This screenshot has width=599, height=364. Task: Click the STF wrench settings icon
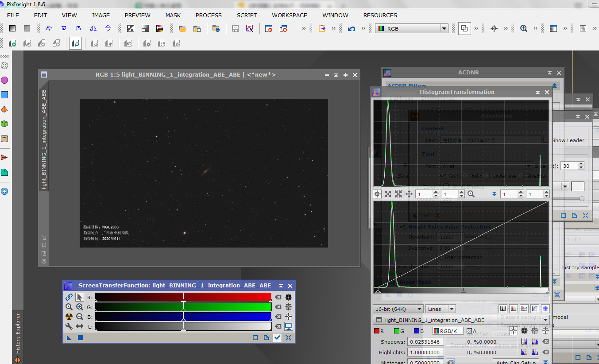[x=69, y=326]
